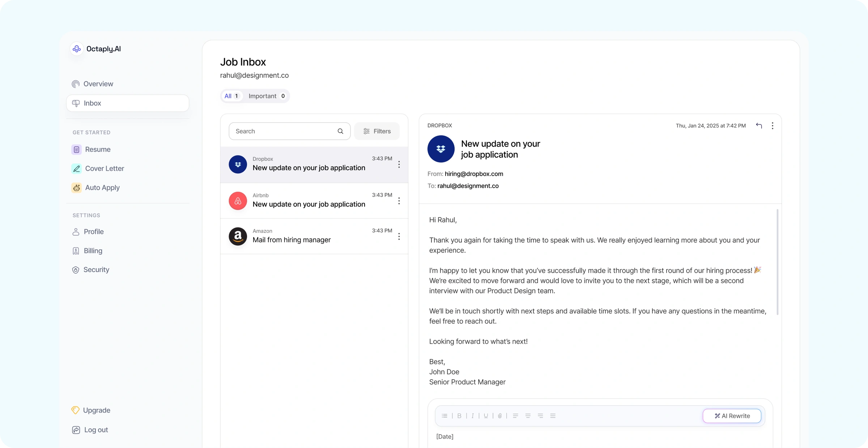
Task: Open the Filters button
Action: (377, 131)
